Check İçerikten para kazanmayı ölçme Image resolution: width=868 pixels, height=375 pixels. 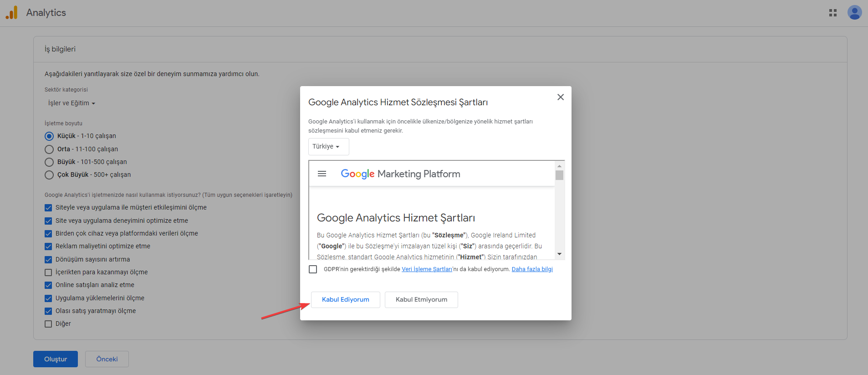(48, 272)
